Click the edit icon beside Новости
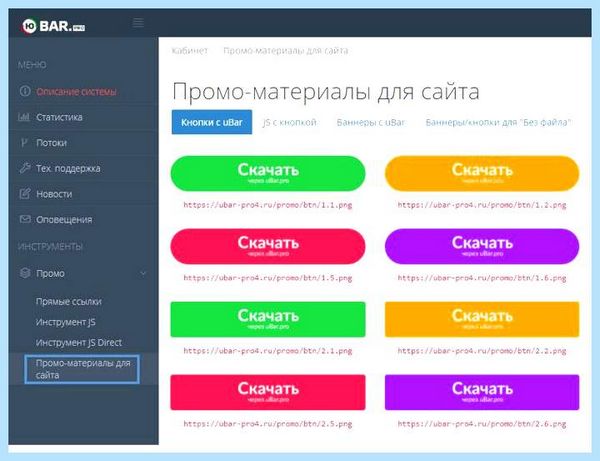Image resolution: width=600 pixels, height=461 pixels. click(x=25, y=194)
